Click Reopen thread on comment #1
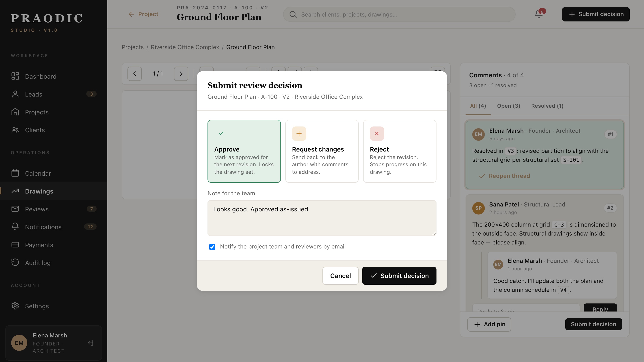The image size is (644, 362). click(x=504, y=176)
